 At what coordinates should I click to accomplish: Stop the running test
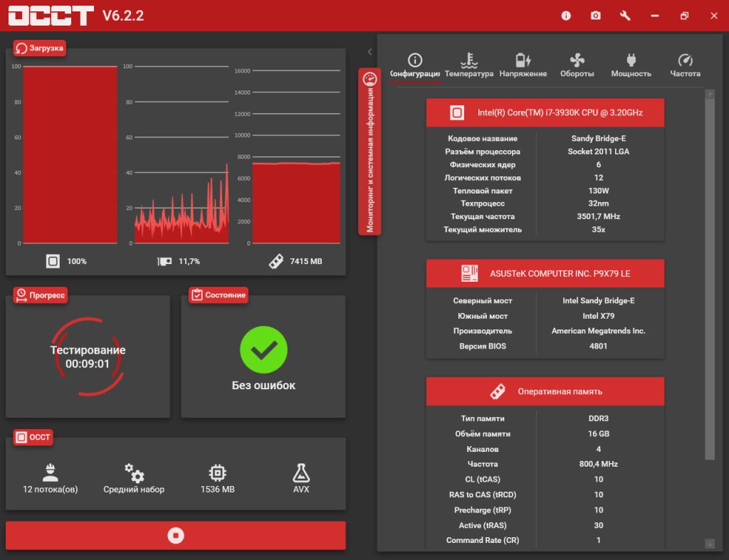[176, 535]
